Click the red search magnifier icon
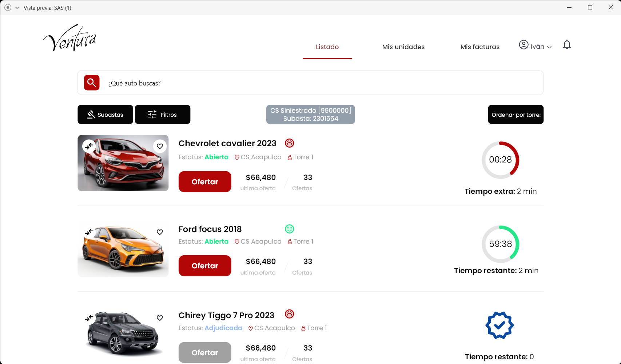The width and height of the screenshot is (621, 364). [x=92, y=83]
